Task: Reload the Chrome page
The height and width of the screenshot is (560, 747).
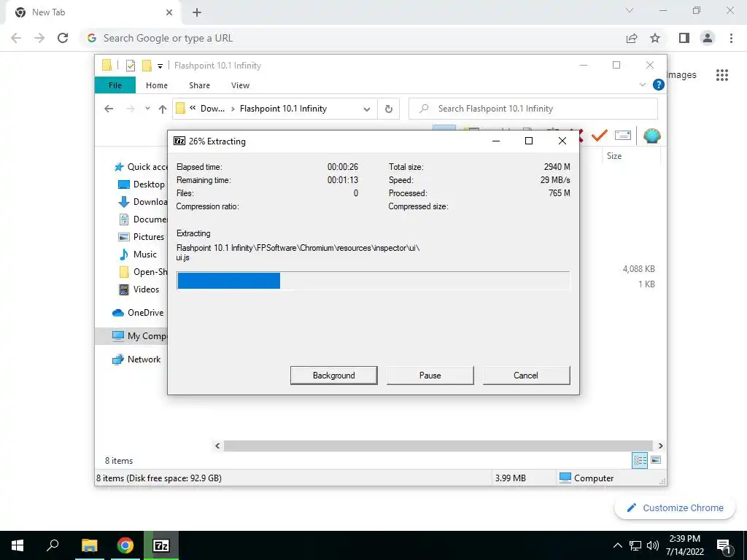Action: [63, 38]
